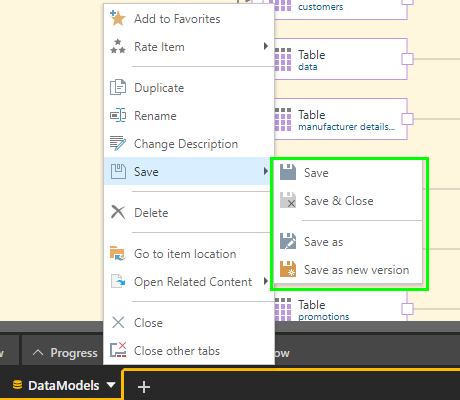
Task: Click the Table data node connector square
Action: click(407, 59)
